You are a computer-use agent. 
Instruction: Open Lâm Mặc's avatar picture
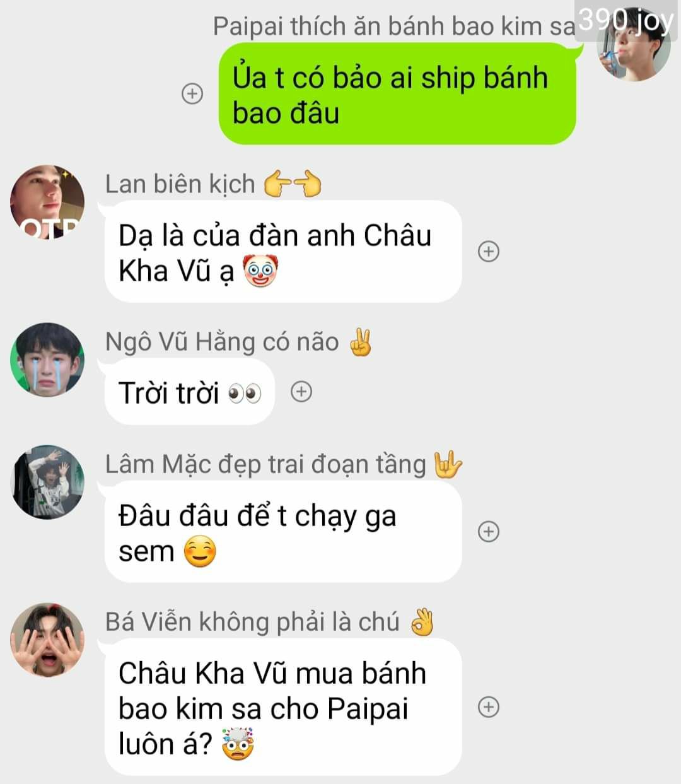pyautogui.click(x=47, y=483)
